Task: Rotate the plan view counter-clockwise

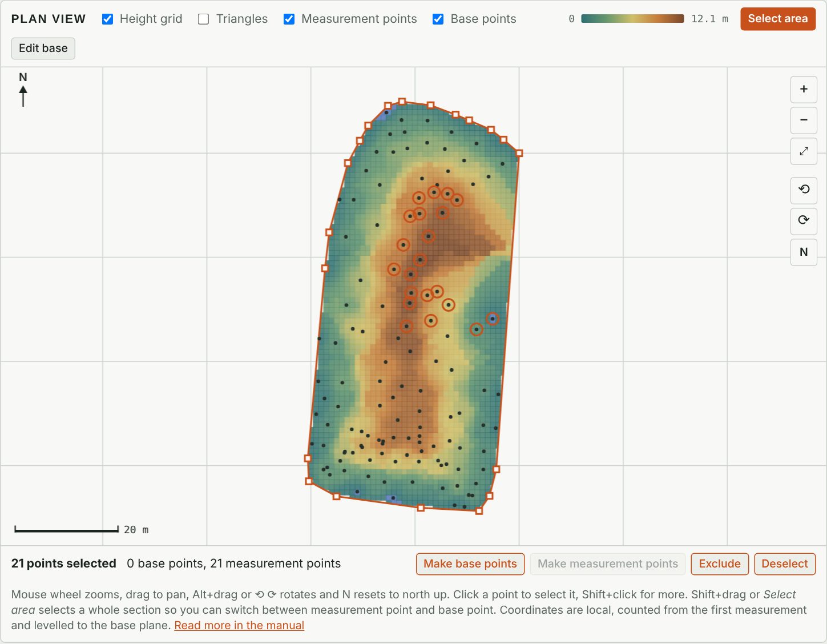Action: click(804, 190)
